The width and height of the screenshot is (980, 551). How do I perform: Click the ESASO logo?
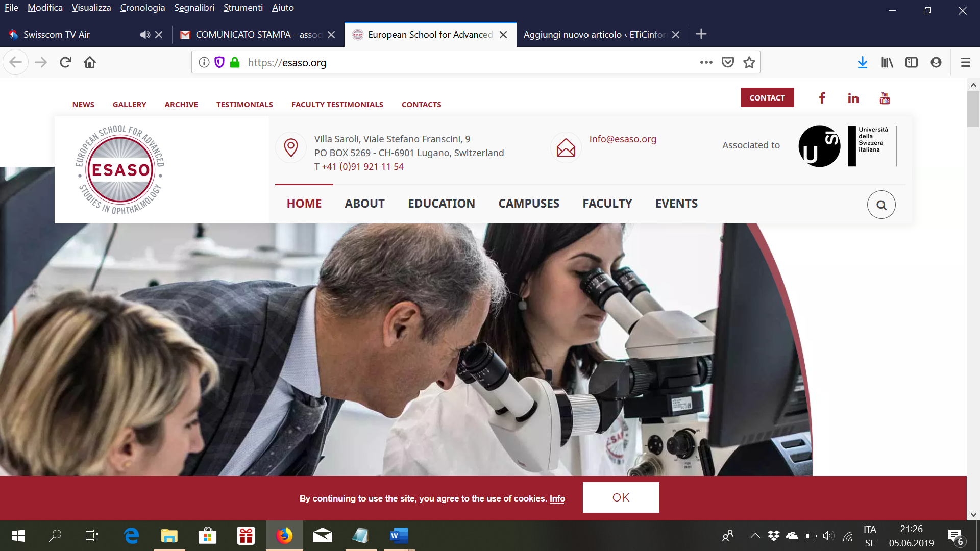click(x=120, y=169)
